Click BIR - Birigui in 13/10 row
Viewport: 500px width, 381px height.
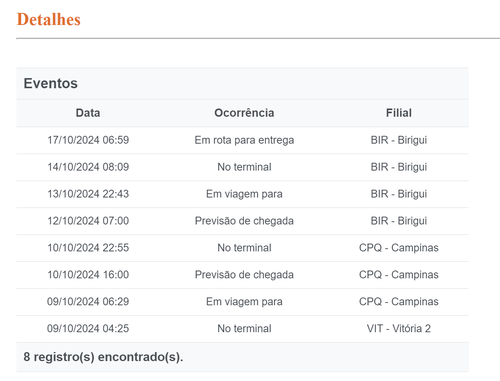(399, 194)
